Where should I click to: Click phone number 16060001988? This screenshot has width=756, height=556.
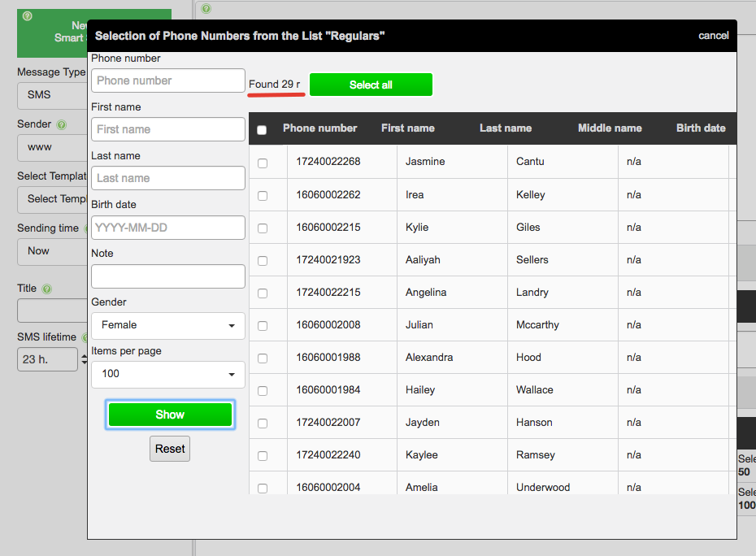[328, 358]
